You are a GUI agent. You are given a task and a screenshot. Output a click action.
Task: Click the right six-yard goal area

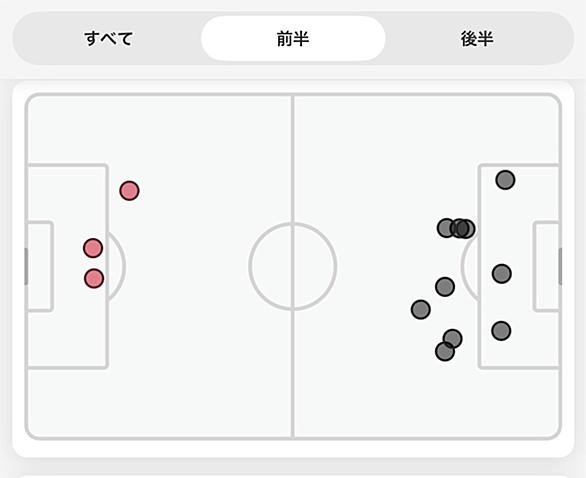click(x=546, y=266)
